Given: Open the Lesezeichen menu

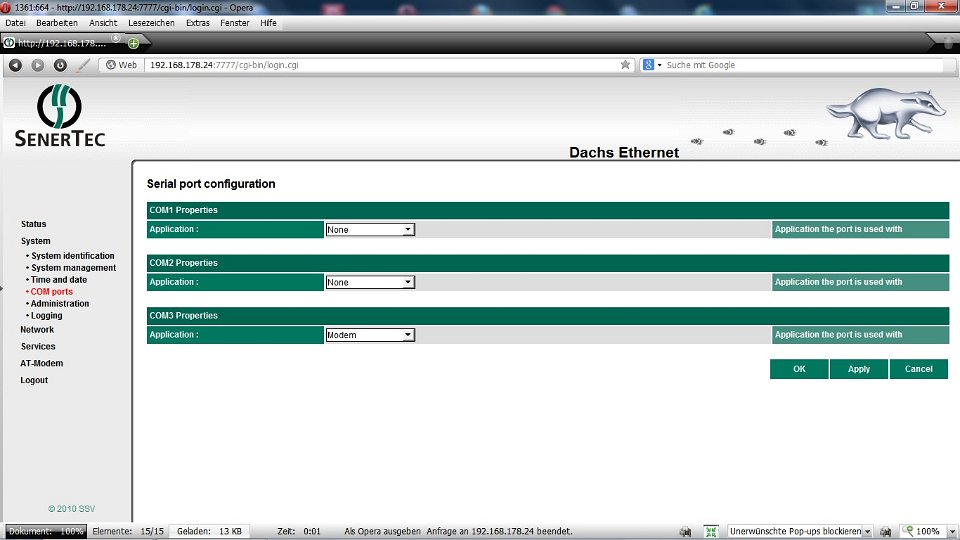Looking at the screenshot, I should [151, 22].
